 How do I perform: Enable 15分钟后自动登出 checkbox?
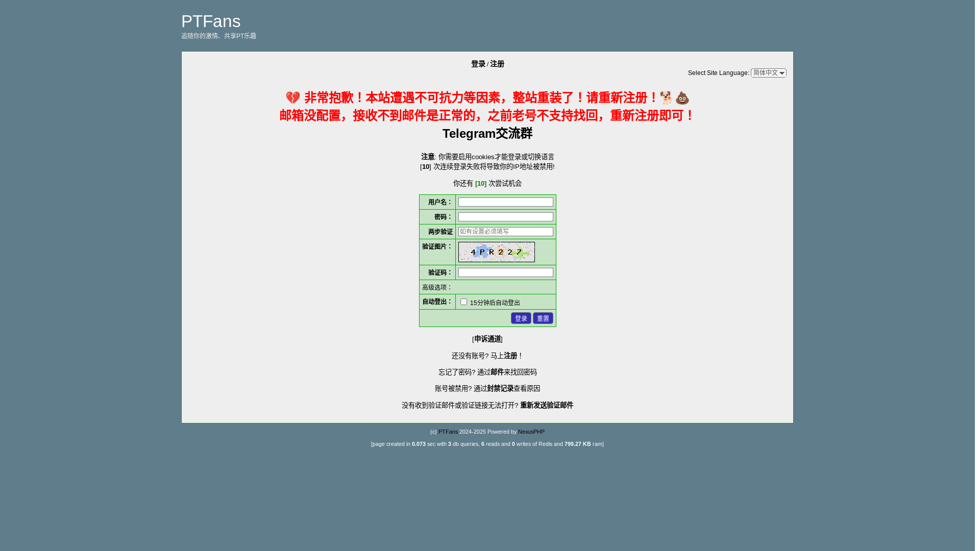(463, 303)
